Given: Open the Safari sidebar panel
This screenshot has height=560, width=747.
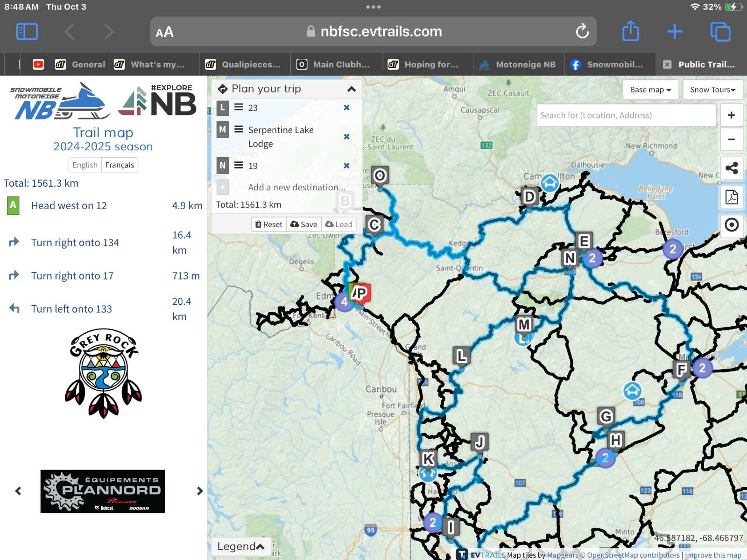Looking at the screenshot, I should [27, 32].
